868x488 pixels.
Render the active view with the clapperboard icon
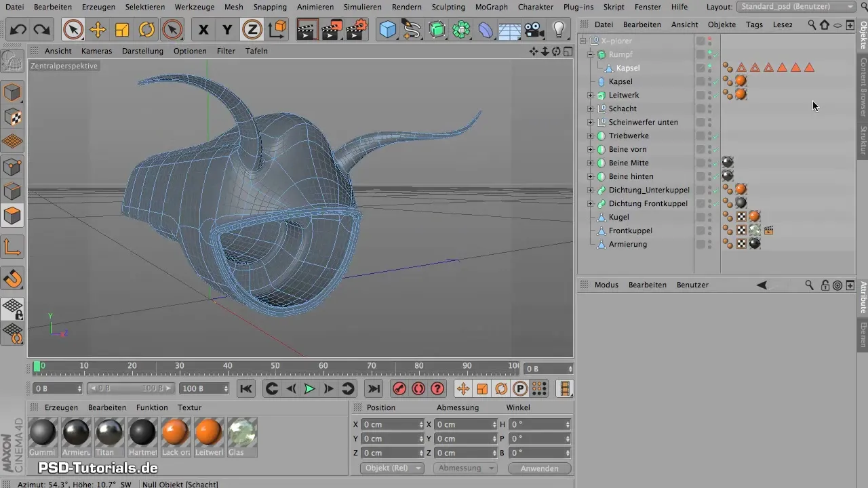tap(307, 30)
